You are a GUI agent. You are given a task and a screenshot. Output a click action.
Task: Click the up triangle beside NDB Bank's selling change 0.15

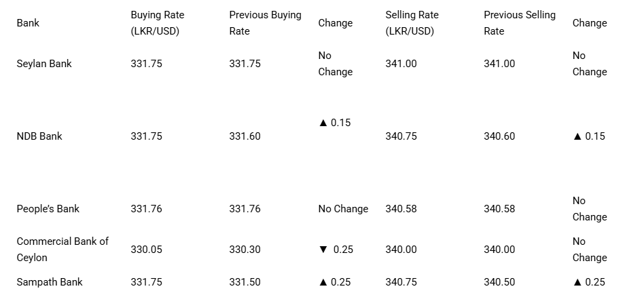pyautogui.click(x=577, y=136)
